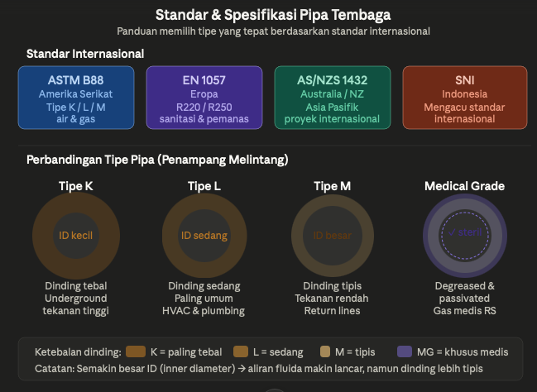Click the Standar Internasional section heading
The width and height of the screenshot is (537, 392).
point(85,54)
